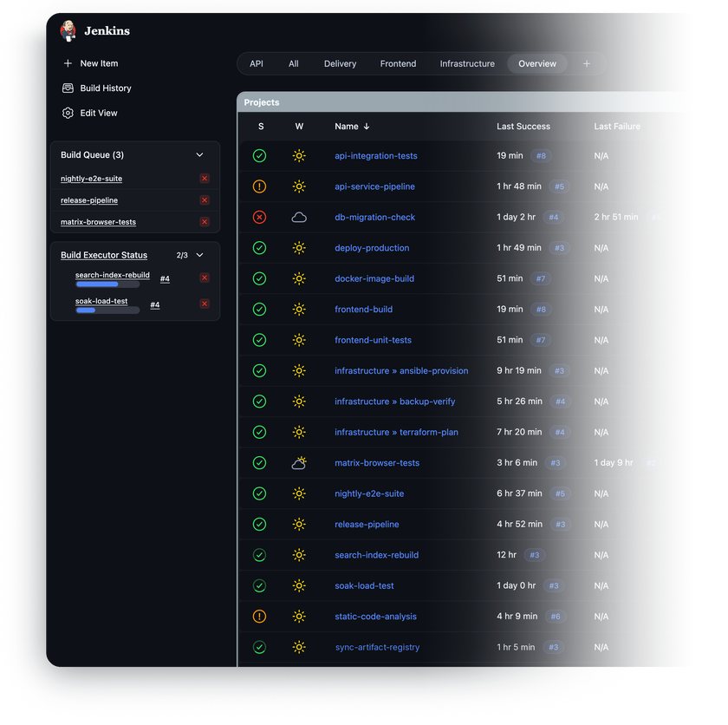
Task: Sort by the Last Success column header
Action: 523,127
